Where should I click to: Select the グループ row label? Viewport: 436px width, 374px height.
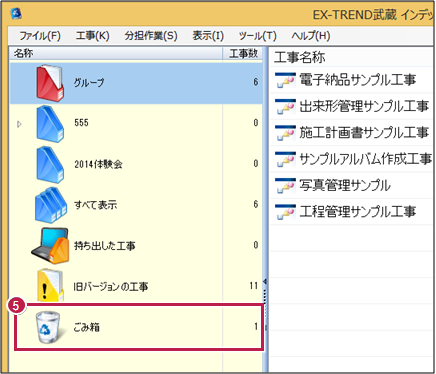(89, 83)
